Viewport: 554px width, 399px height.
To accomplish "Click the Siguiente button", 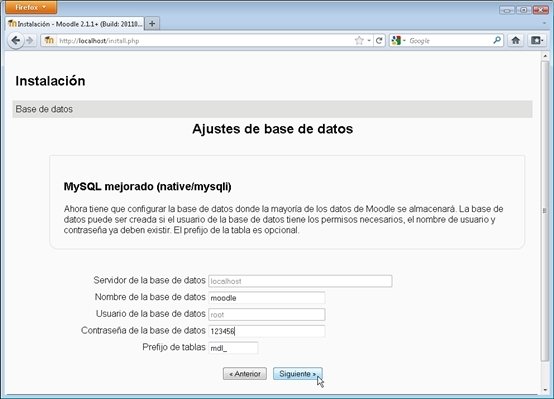I will 297,374.
